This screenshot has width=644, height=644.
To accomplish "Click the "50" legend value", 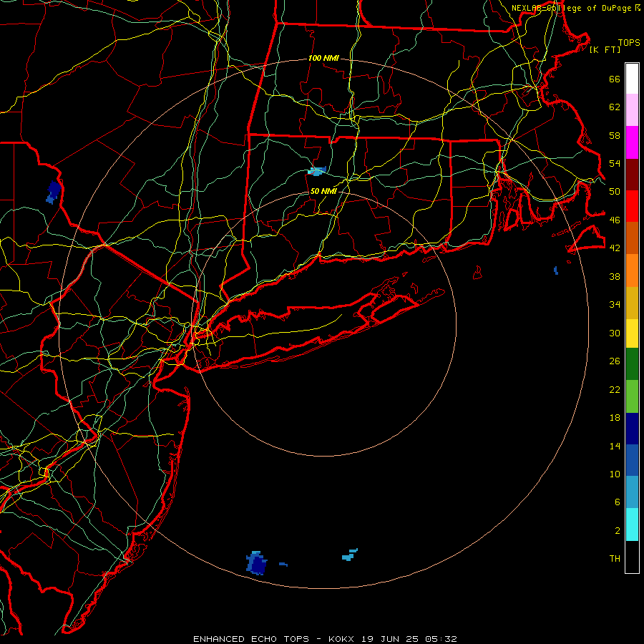I will coord(615,192).
